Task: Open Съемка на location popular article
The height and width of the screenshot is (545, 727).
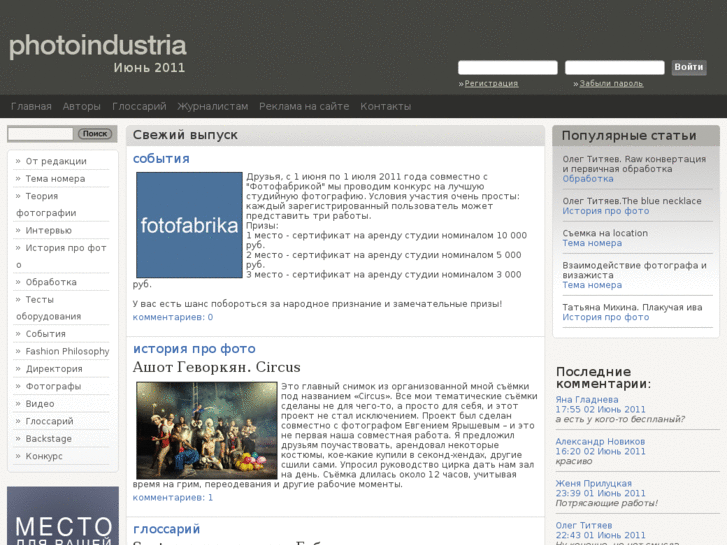Action: [x=605, y=233]
